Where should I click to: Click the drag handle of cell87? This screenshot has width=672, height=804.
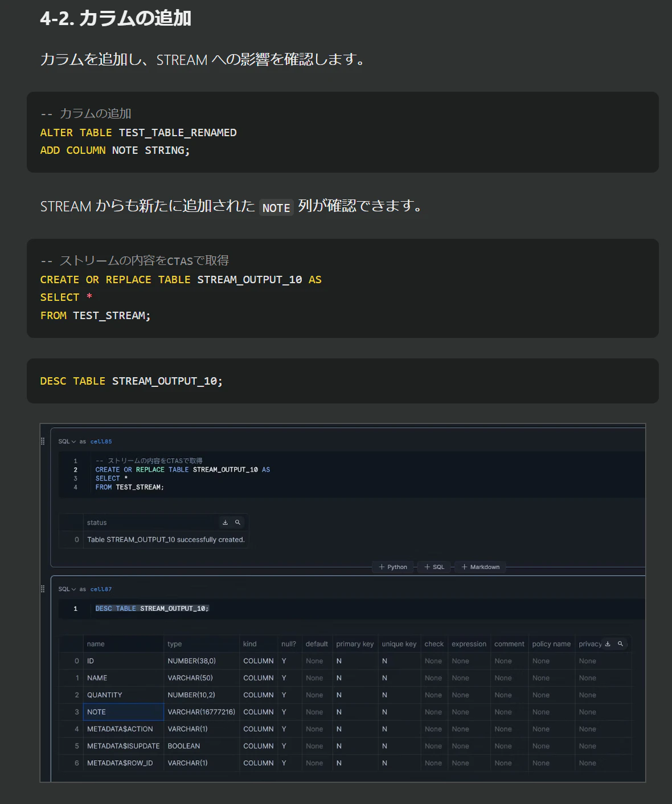(43, 589)
